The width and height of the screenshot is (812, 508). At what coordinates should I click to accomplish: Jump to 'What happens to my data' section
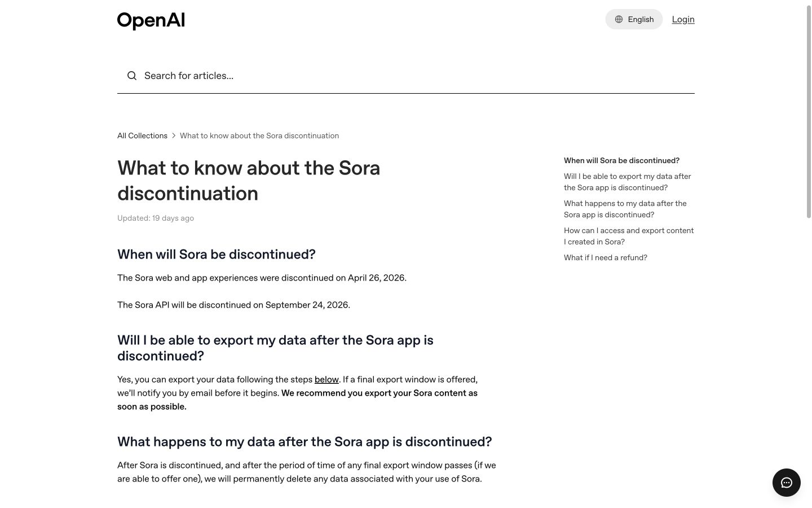click(625, 209)
